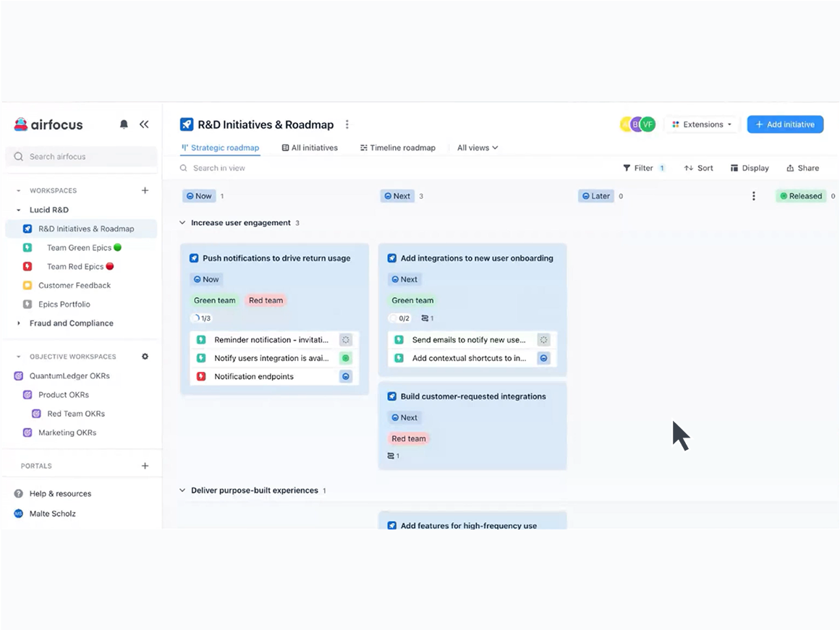Viewport: 840px width, 630px height.
Task: Collapse the sidebar with double-chevron icon
Action: click(144, 124)
